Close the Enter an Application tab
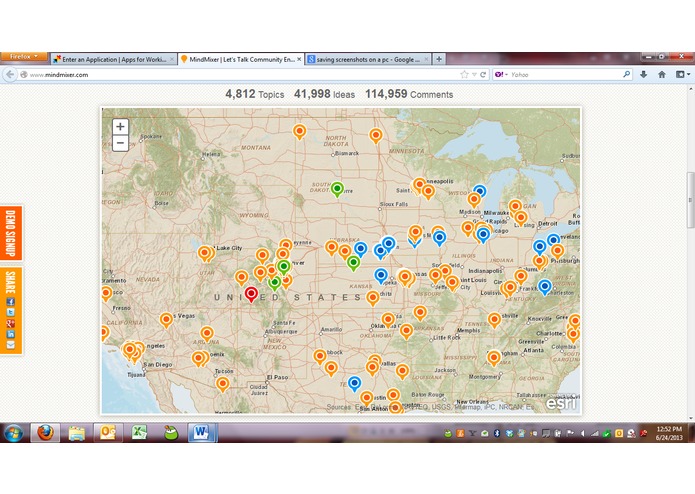The height and width of the screenshot is (494, 695). tap(172, 59)
